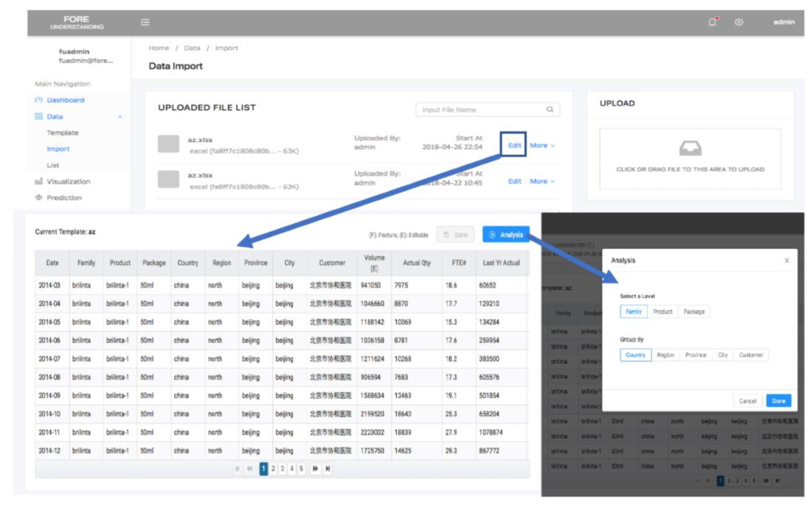Viewport: 812px width, 507px height.
Task: Select Product level option
Action: point(662,311)
